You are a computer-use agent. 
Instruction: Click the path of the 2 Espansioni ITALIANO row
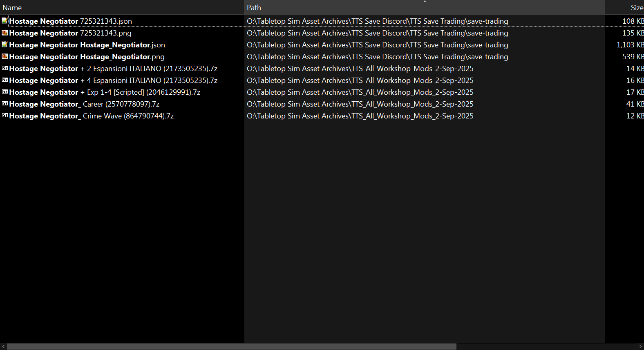click(x=360, y=69)
